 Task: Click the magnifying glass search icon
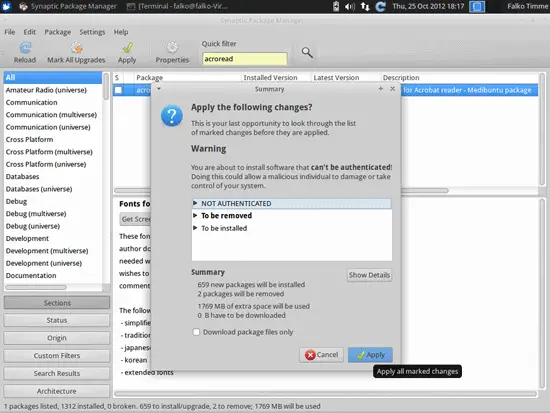[307, 53]
